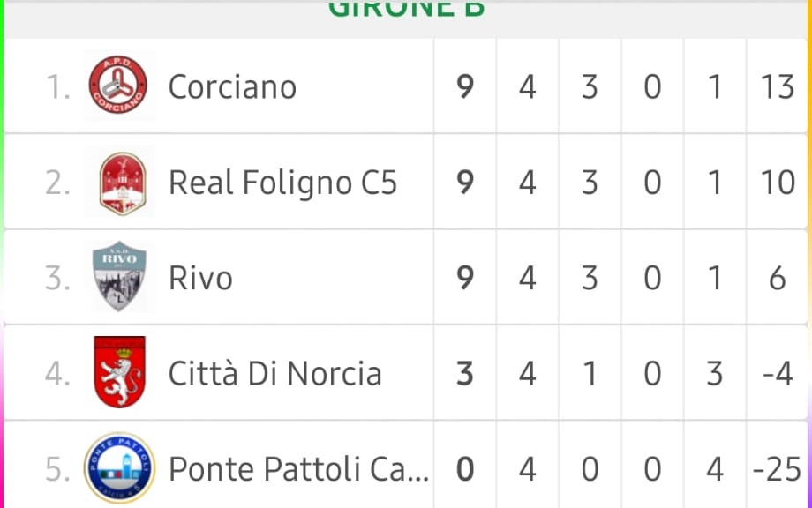812x508 pixels.
Task: Click Corciano's goal difference of 13
Action: pyautogui.click(x=778, y=87)
